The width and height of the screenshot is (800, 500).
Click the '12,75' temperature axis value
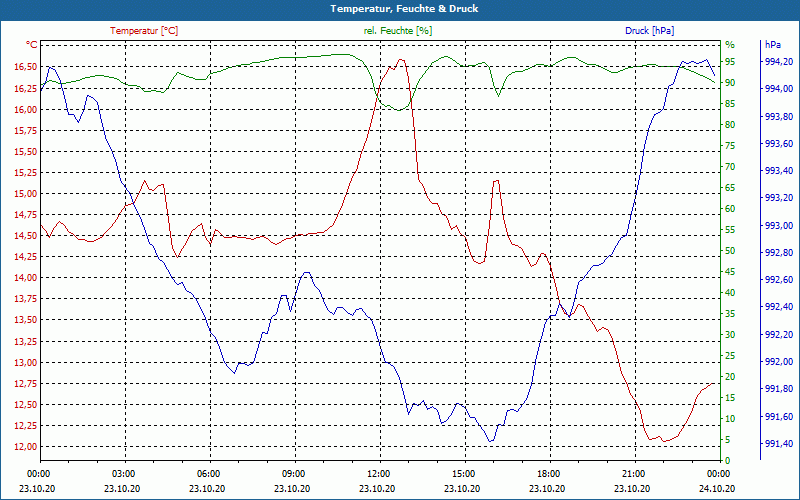click(24, 384)
